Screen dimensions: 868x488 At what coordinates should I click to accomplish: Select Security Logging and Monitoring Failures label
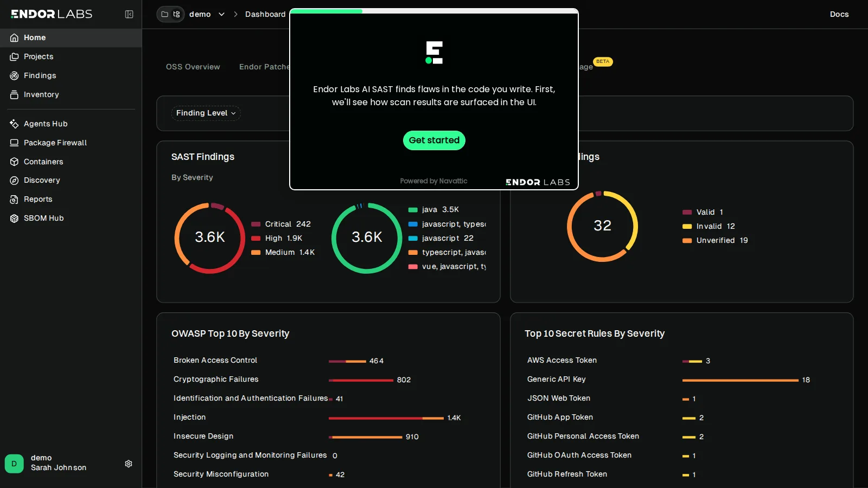[x=250, y=455]
